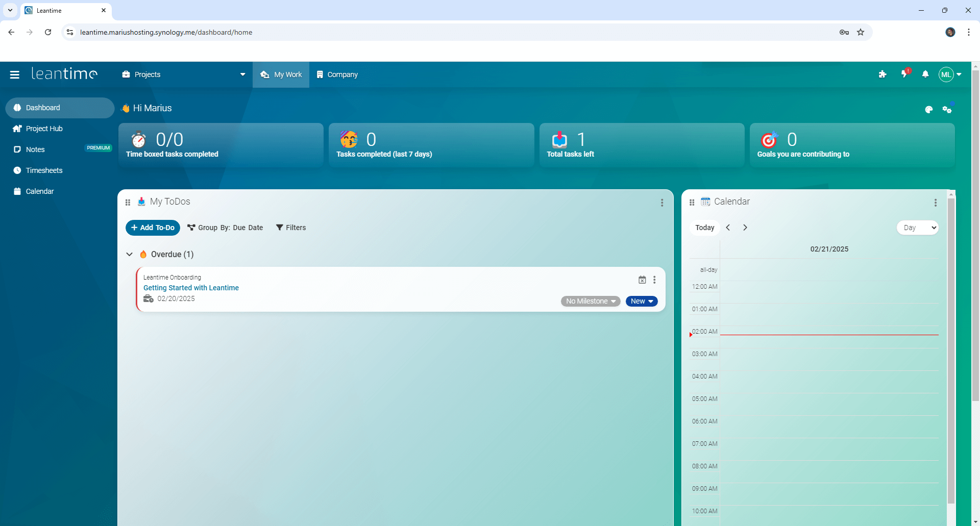View site information icon in address bar
980x526 pixels.
click(70, 32)
